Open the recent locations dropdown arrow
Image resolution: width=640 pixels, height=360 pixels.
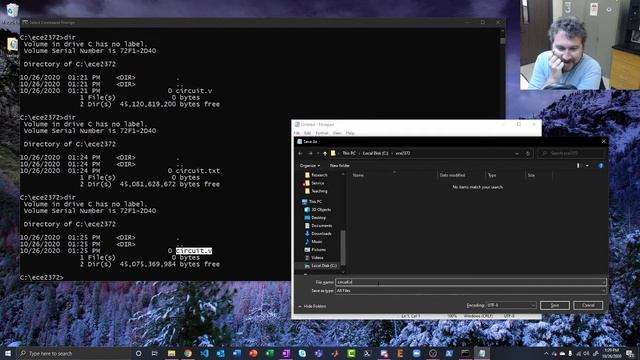(x=318, y=153)
